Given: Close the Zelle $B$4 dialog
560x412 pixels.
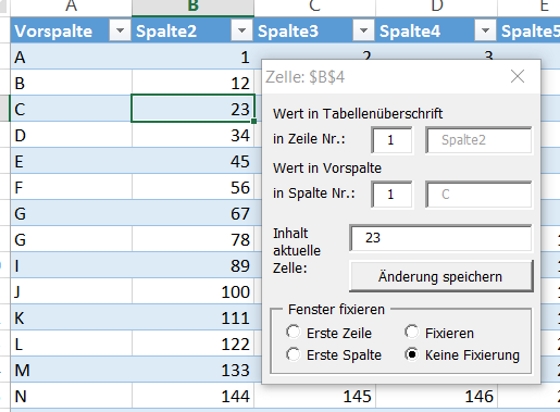Looking at the screenshot, I should tap(517, 77).
